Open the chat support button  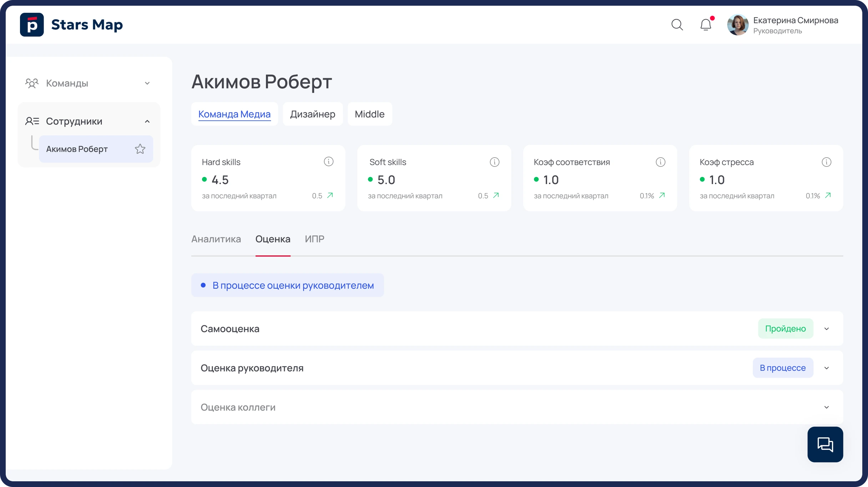tap(825, 444)
